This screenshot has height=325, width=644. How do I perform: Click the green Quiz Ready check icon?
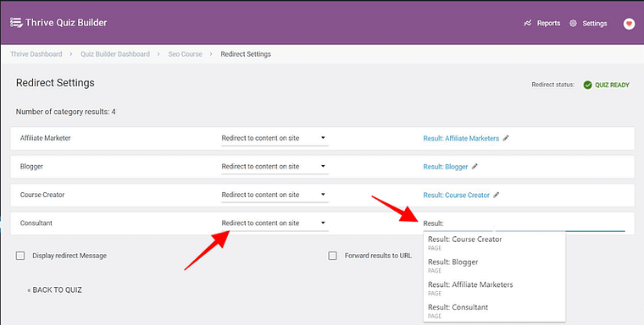(x=588, y=85)
